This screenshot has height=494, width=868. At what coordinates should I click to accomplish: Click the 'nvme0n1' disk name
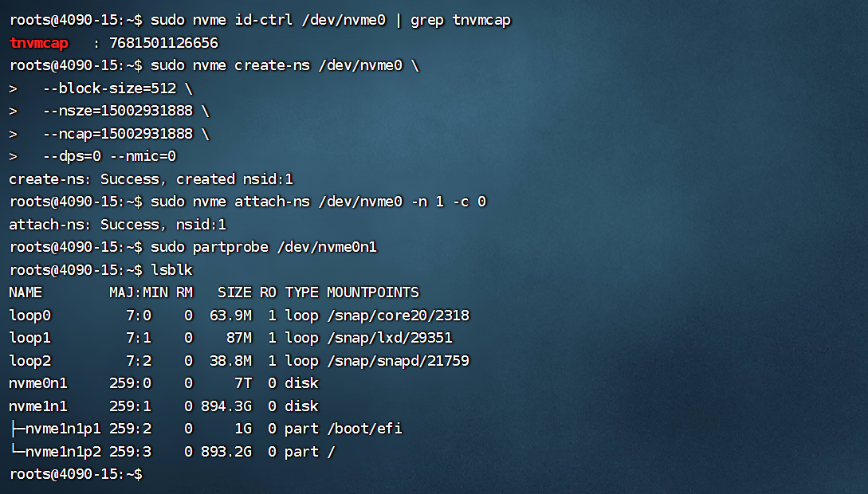pyautogui.click(x=38, y=382)
